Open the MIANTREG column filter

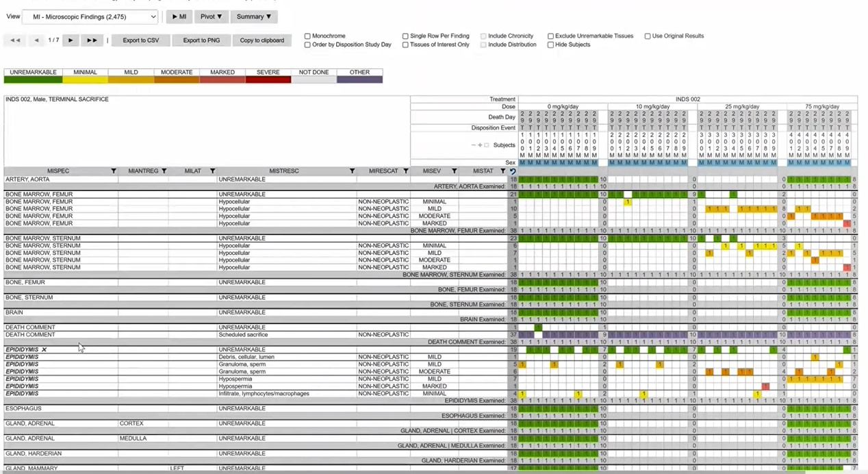pos(164,171)
